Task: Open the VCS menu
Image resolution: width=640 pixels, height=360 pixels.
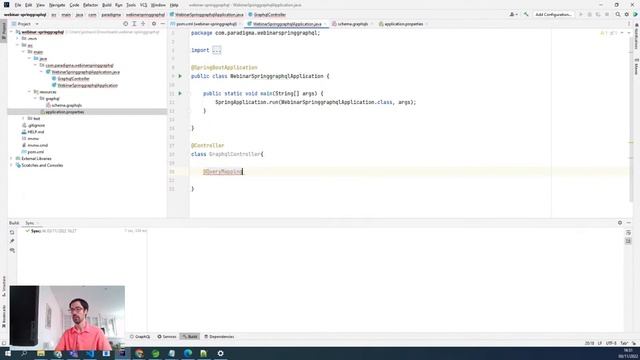Action: (143, 5)
